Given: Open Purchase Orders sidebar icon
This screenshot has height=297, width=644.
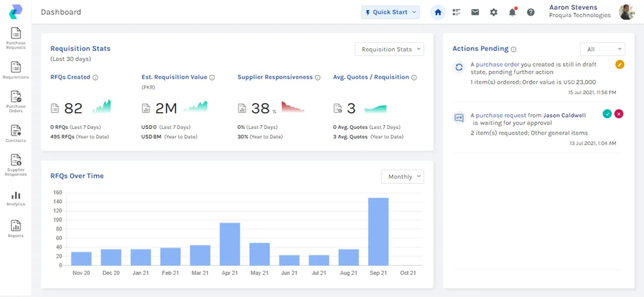Looking at the screenshot, I should click(16, 100).
